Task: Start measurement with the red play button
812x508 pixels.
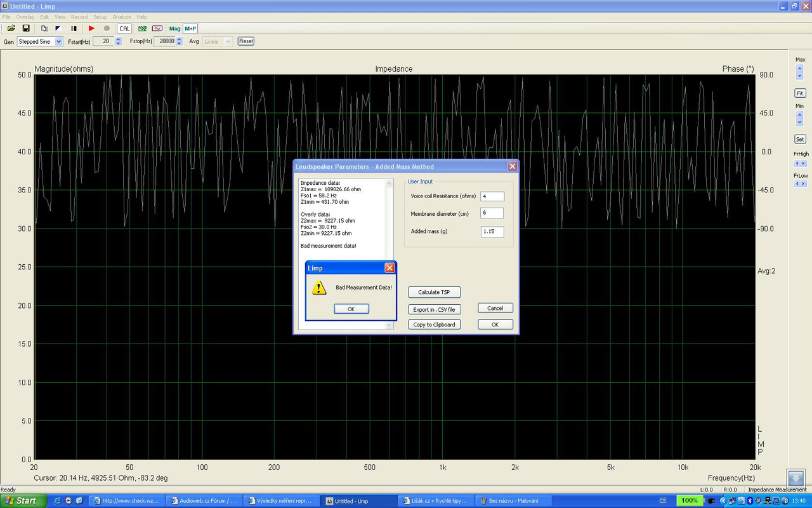Action: (91, 29)
